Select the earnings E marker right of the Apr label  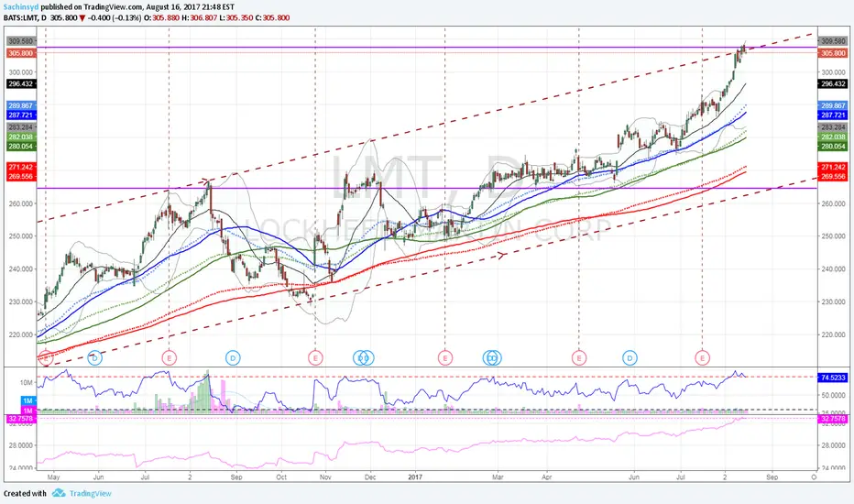(578, 358)
